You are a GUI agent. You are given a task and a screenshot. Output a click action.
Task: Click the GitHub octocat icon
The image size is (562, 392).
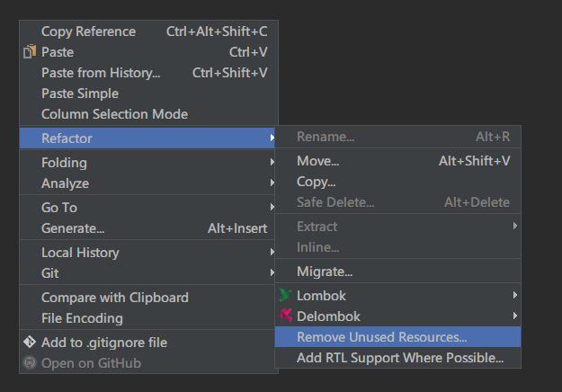tap(29, 363)
